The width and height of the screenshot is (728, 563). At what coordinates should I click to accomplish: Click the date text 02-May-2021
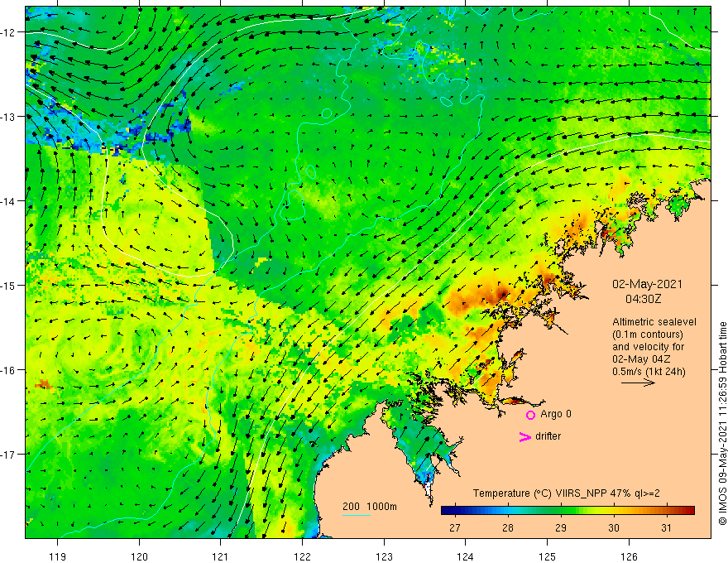647,284
